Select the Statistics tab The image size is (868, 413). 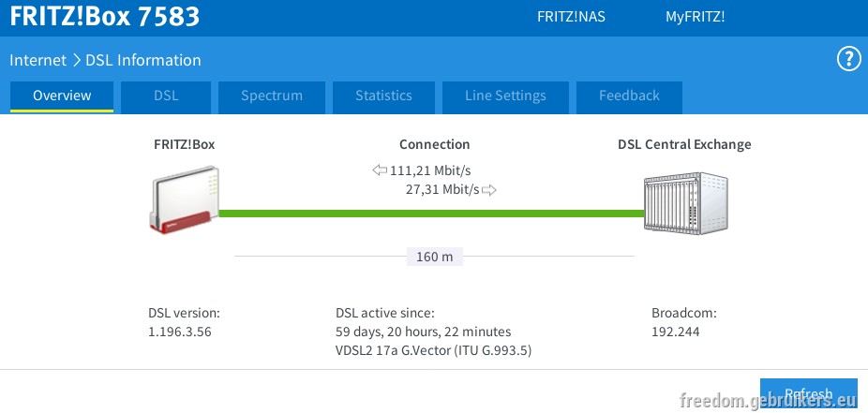pos(383,96)
